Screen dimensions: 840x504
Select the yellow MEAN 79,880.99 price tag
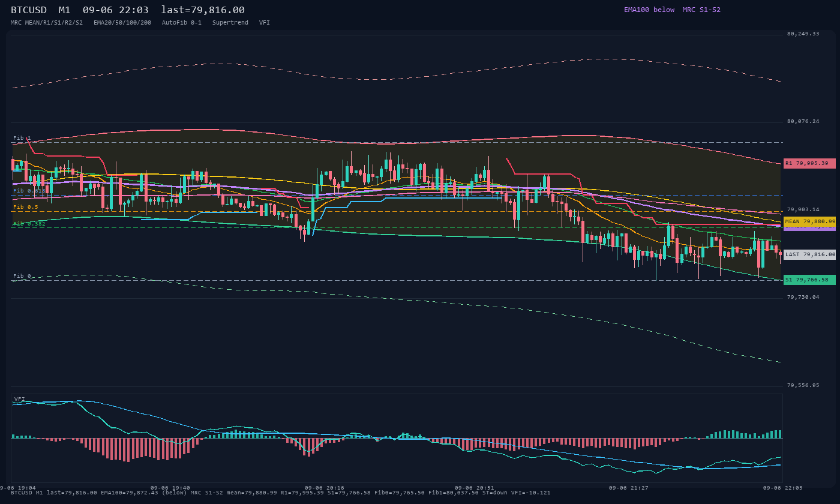point(809,221)
